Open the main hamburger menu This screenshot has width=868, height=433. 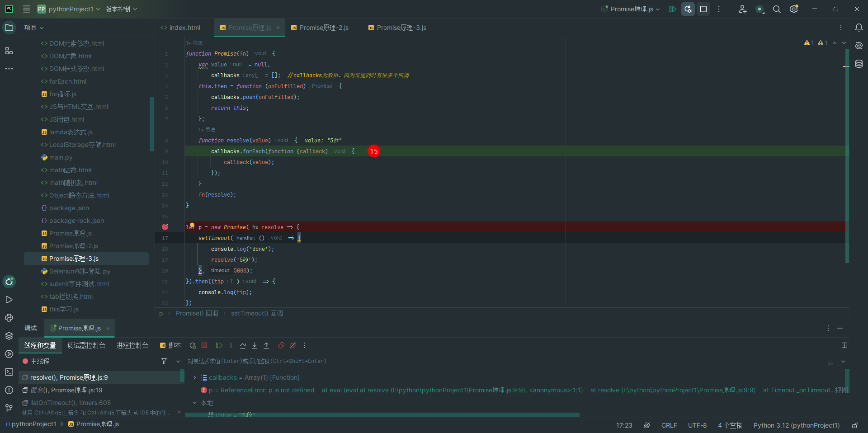pos(27,9)
